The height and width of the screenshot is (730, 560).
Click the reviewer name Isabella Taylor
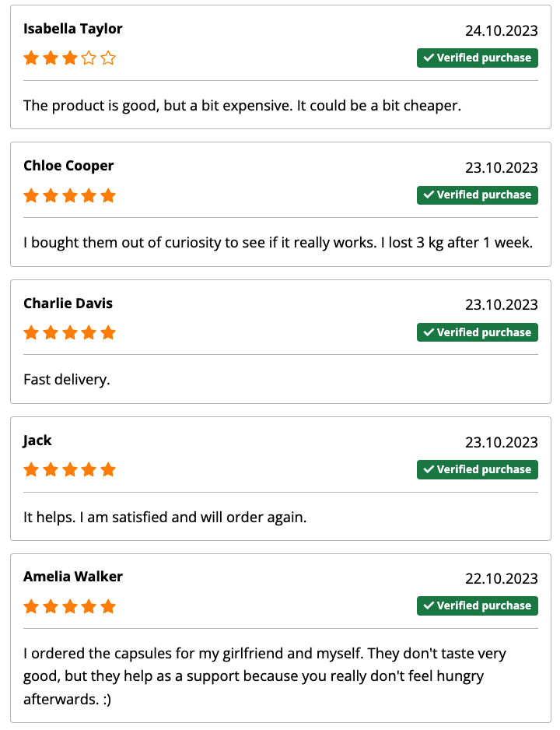pos(73,29)
